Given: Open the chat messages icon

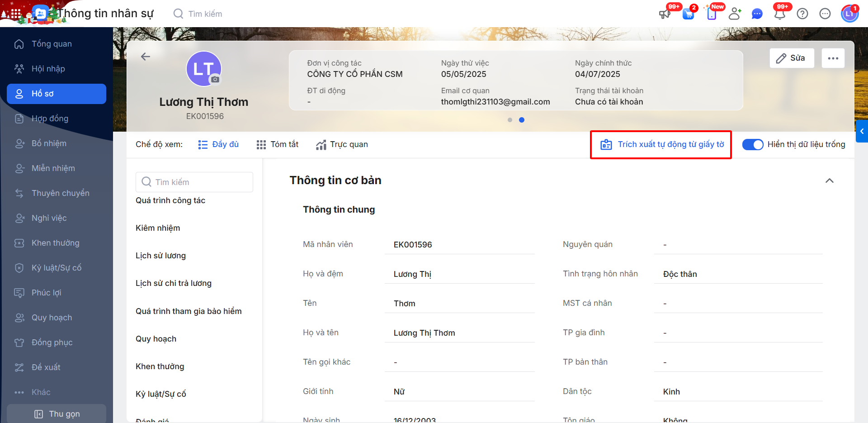Looking at the screenshot, I should point(757,14).
